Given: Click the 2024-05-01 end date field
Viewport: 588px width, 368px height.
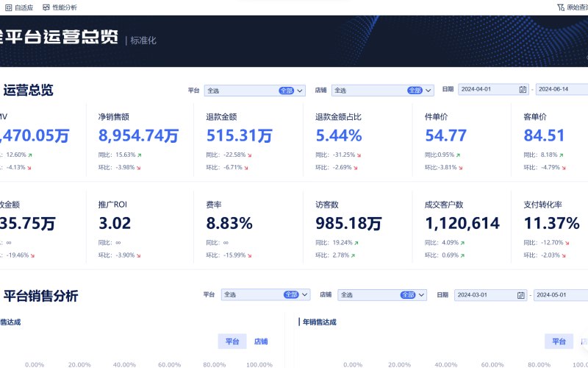Looking at the screenshot, I should point(561,295).
